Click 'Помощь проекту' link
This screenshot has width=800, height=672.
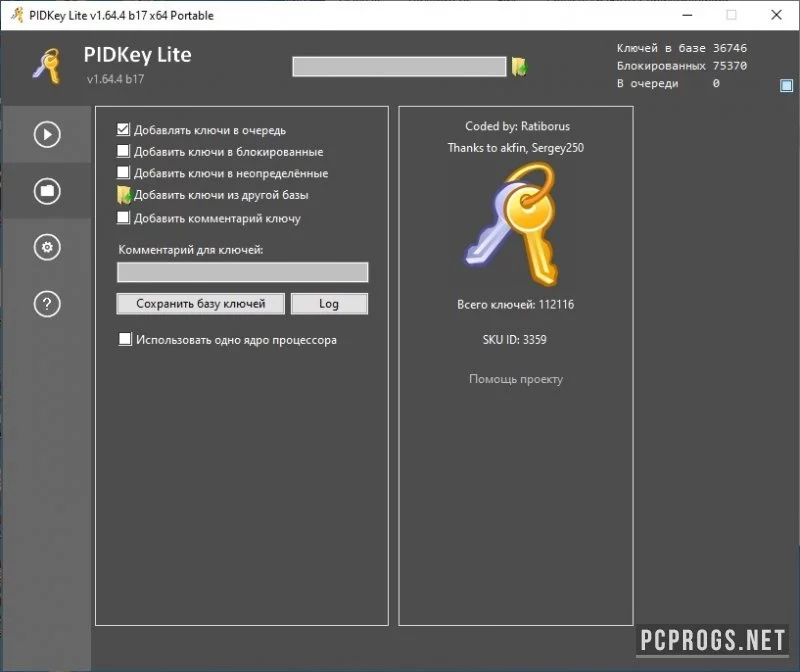coord(516,379)
